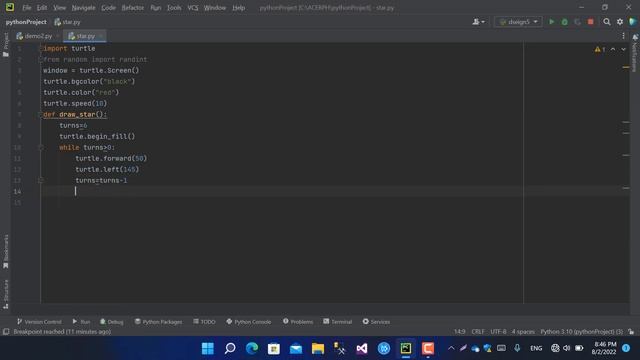Open the Project tool window sidebar
Screen dimensions: 640x360
(x=6, y=44)
